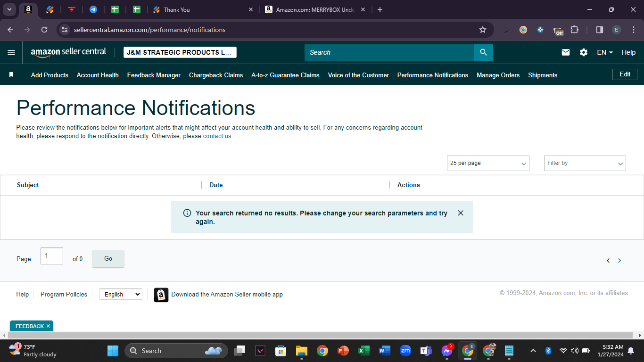
Task: Go to previous page arrow
Action: pos(608,261)
